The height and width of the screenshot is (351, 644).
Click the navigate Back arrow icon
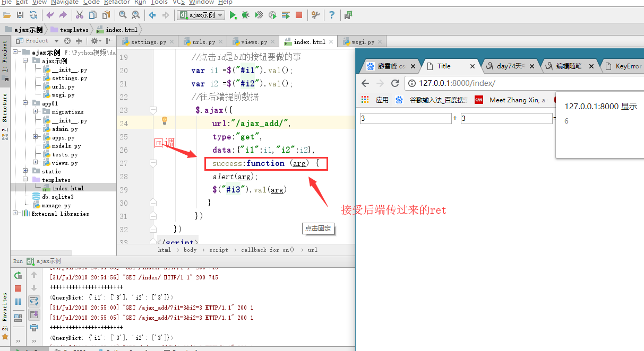[152, 15]
